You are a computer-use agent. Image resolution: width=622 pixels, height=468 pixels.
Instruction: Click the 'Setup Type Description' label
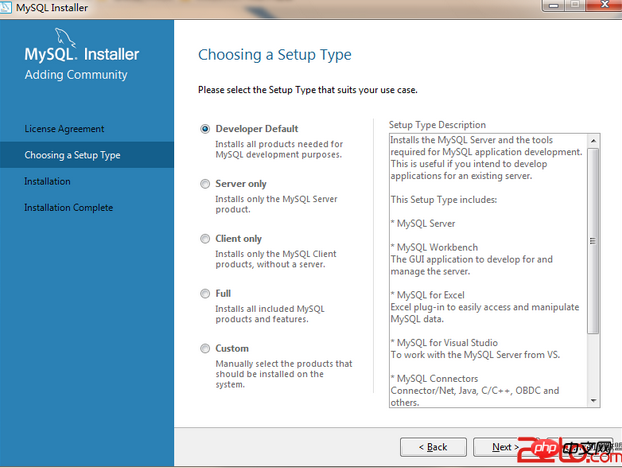click(x=437, y=125)
